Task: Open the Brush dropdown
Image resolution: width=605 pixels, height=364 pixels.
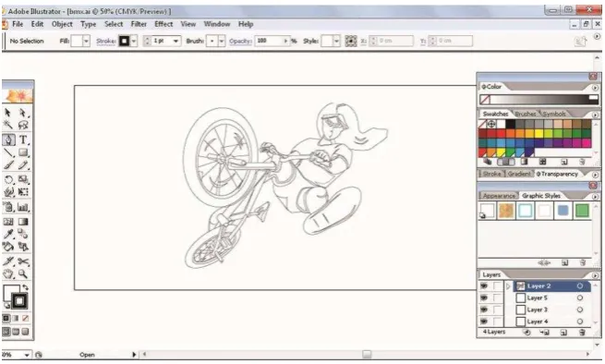Action: (222, 41)
